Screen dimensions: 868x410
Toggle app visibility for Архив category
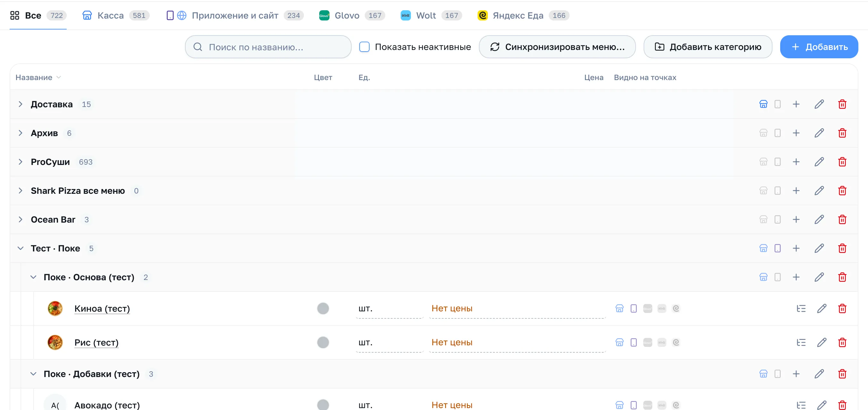coord(777,133)
